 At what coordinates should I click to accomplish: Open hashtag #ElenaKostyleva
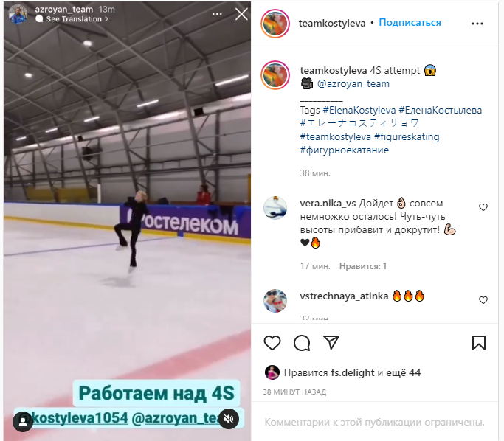[359, 110]
